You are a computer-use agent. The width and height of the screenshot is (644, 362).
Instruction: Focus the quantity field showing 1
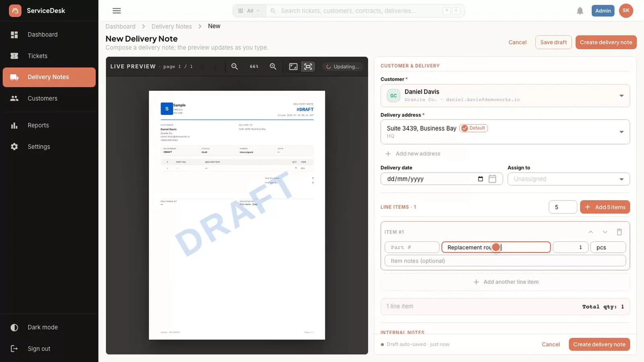pos(570,247)
